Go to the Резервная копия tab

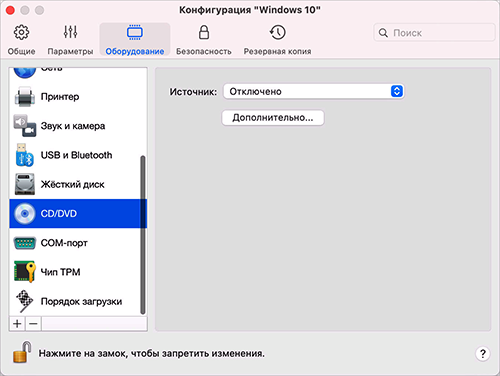tap(277, 39)
